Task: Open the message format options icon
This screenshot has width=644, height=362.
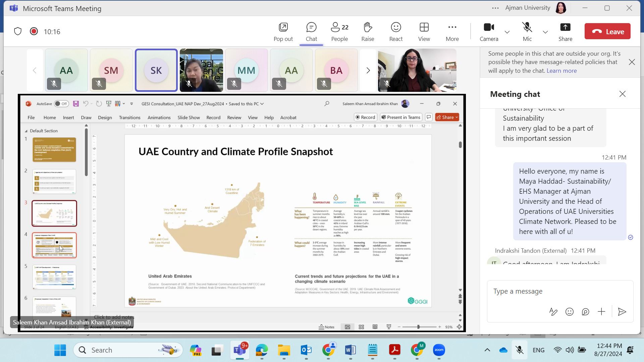Action: pyautogui.click(x=553, y=312)
